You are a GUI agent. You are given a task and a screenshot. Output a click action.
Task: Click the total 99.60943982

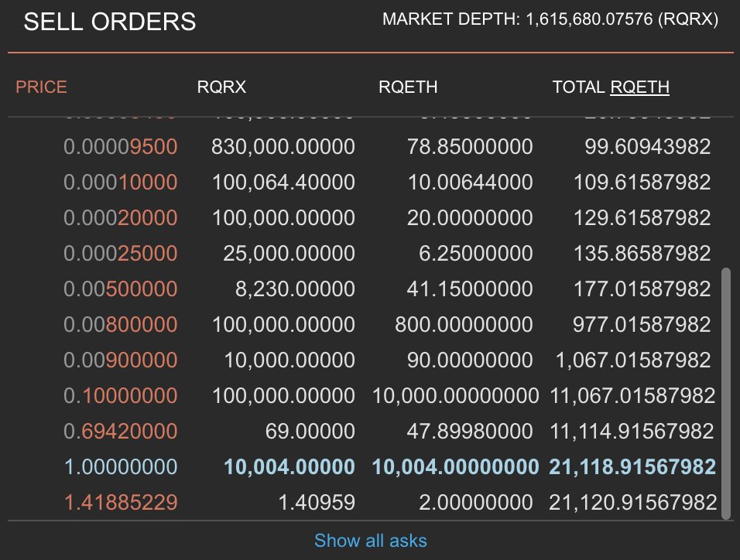pos(648,146)
